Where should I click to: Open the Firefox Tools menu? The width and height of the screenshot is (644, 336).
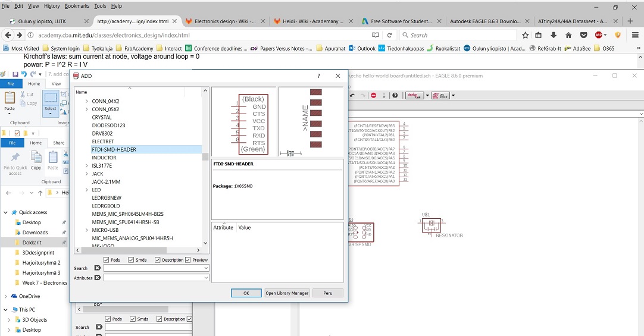click(100, 6)
